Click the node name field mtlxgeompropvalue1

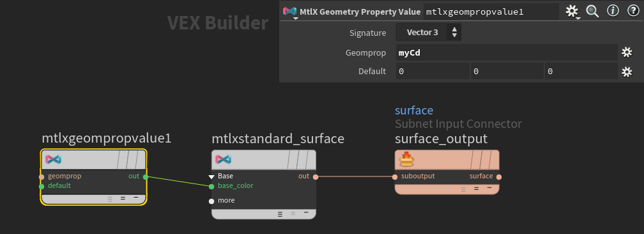pyautogui.click(x=491, y=12)
